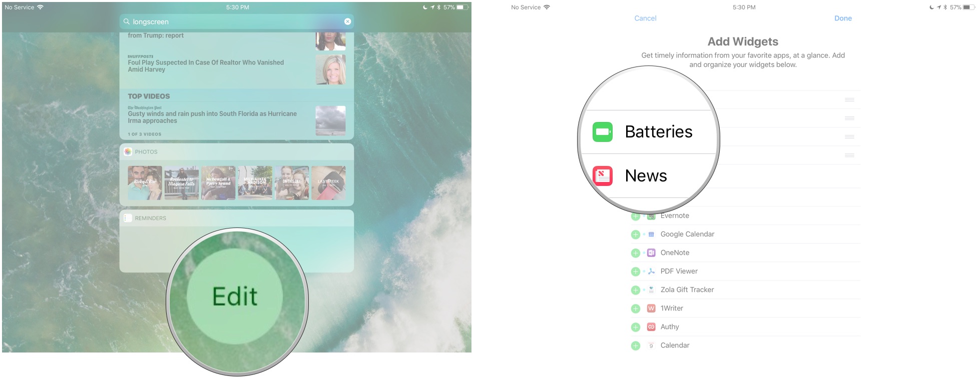
Task: Grab the topmost reorder handle in the widget list
Action: coord(849,99)
